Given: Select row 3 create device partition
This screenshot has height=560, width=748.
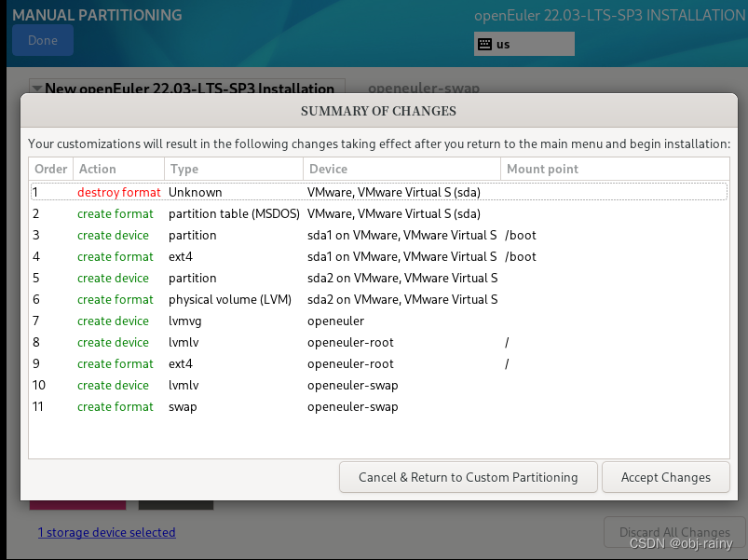Looking at the screenshot, I should [379, 235].
